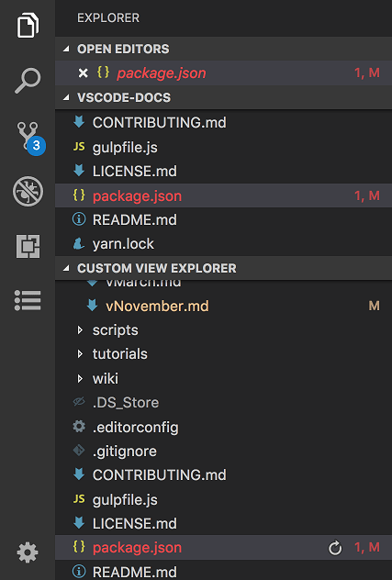Open yarn.lock file
The height and width of the screenshot is (580, 392).
click(224, 244)
